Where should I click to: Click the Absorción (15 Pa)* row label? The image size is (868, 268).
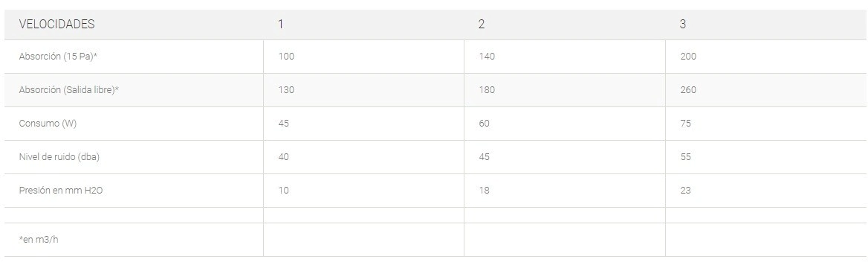58,57
